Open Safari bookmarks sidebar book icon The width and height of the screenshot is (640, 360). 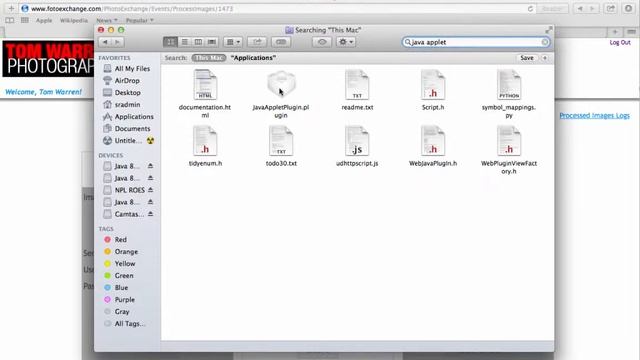coord(10,20)
